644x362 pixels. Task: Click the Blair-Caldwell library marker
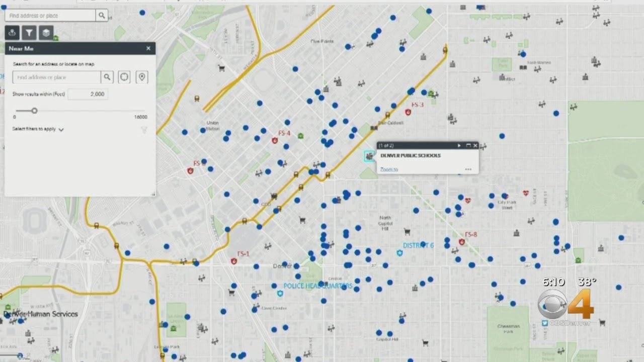point(373,128)
